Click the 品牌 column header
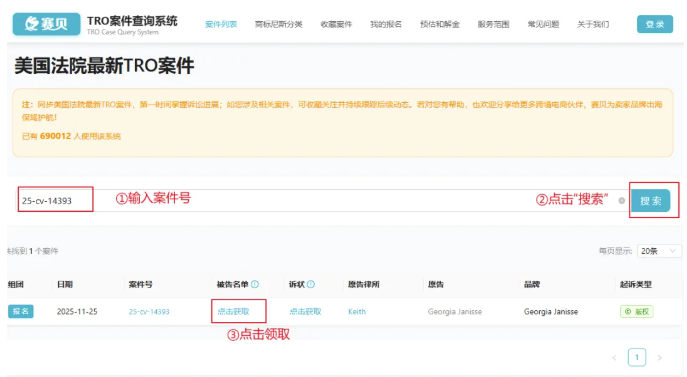Image resolution: width=687 pixels, height=377 pixels. [532, 285]
